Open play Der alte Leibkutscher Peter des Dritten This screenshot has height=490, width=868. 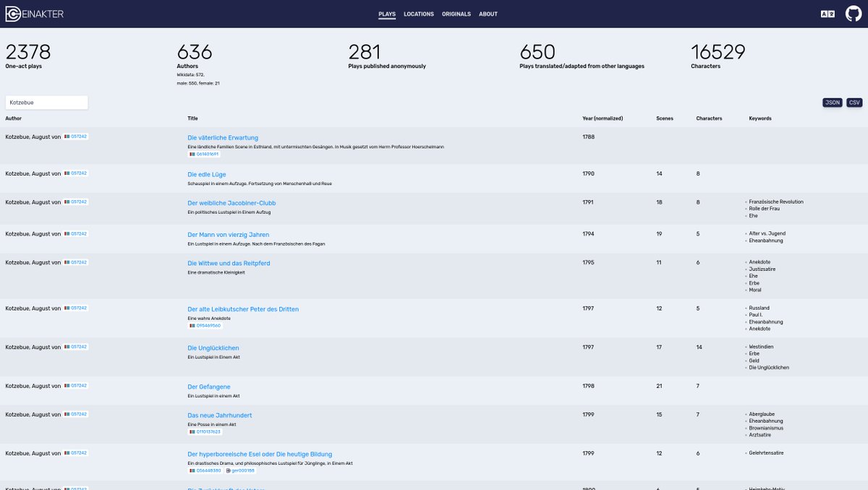(x=243, y=309)
